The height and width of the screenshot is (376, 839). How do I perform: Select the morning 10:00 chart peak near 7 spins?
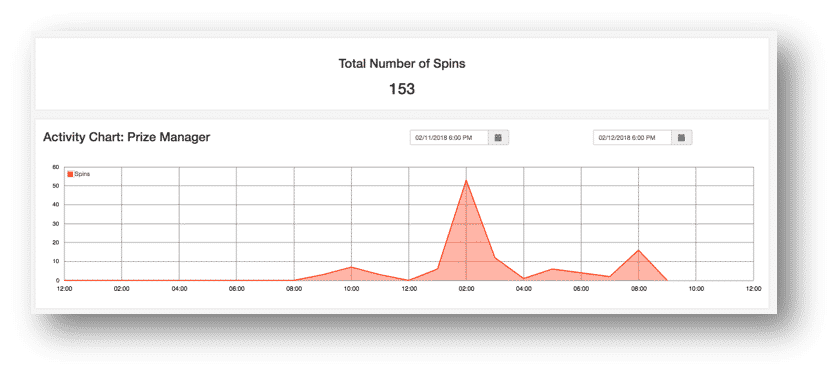point(351,267)
